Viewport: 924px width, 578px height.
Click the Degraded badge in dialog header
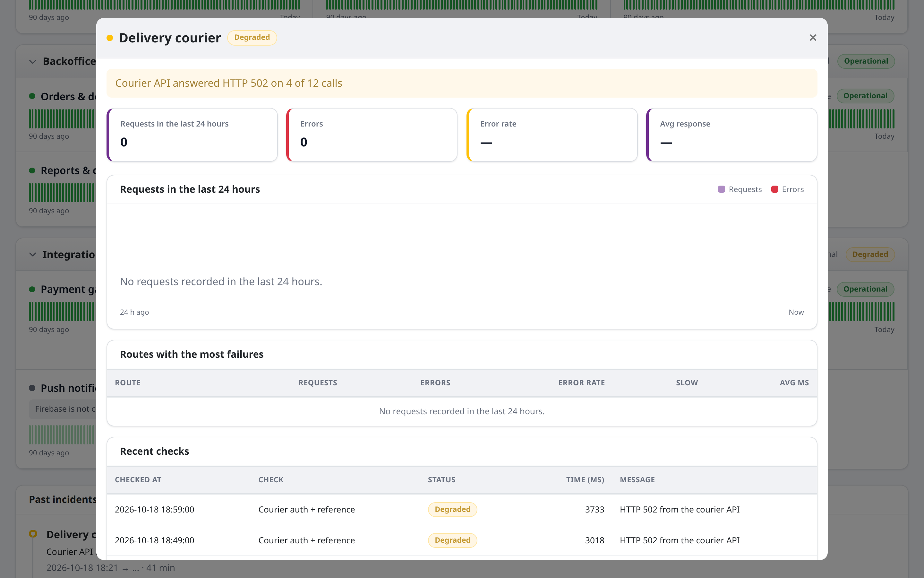(252, 38)
